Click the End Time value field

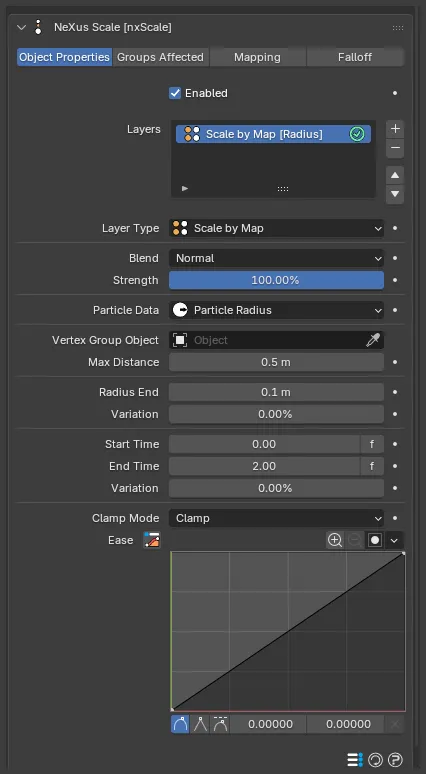(x=264, y=466)
